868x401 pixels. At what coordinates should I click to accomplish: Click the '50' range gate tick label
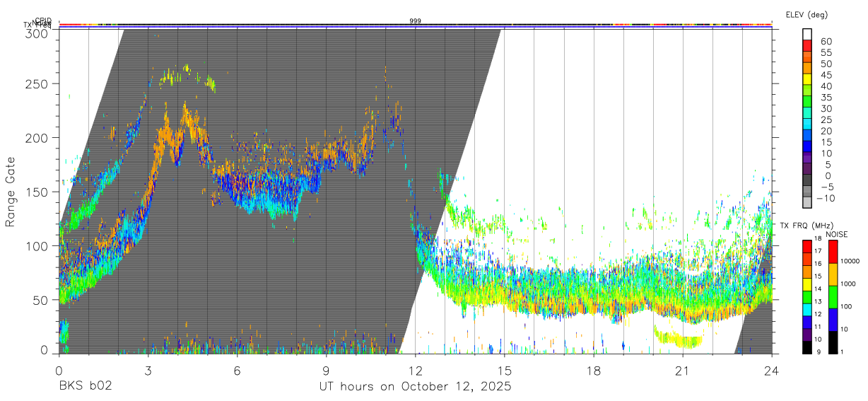click(x=40, y=299)
